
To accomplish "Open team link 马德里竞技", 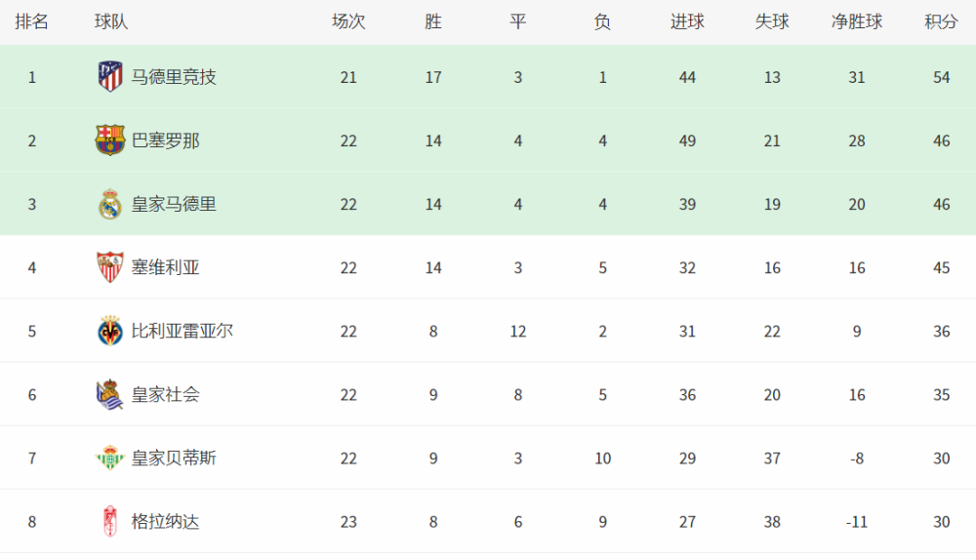I will pos(174,77).
